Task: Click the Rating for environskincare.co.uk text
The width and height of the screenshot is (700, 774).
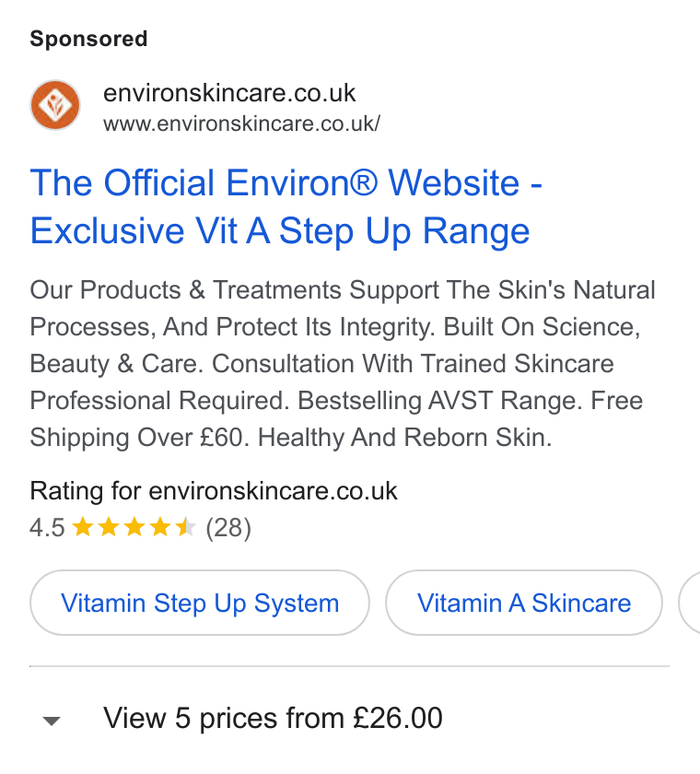Action: [214, 490]
